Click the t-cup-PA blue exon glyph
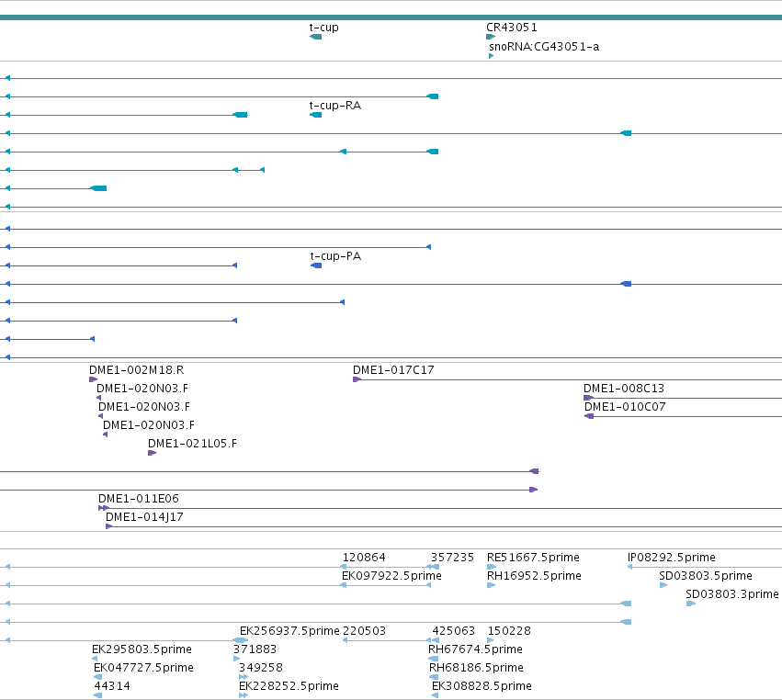The image size is (782, 700). tap(316, 265)
